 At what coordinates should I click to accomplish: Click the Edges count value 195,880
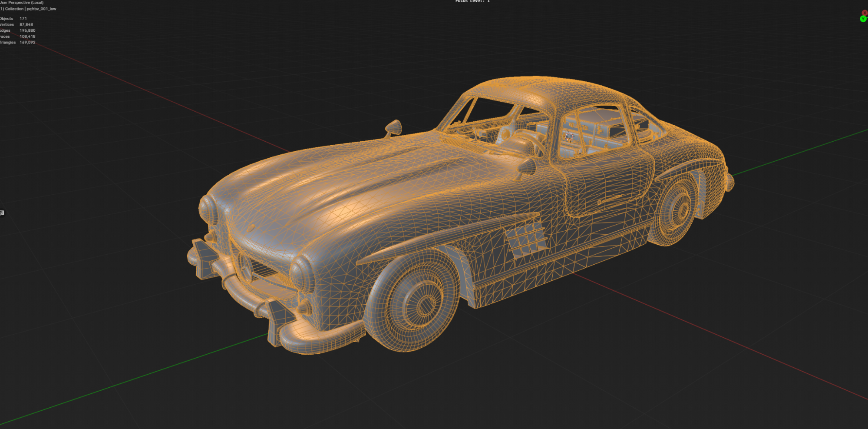tap(27, 30)
